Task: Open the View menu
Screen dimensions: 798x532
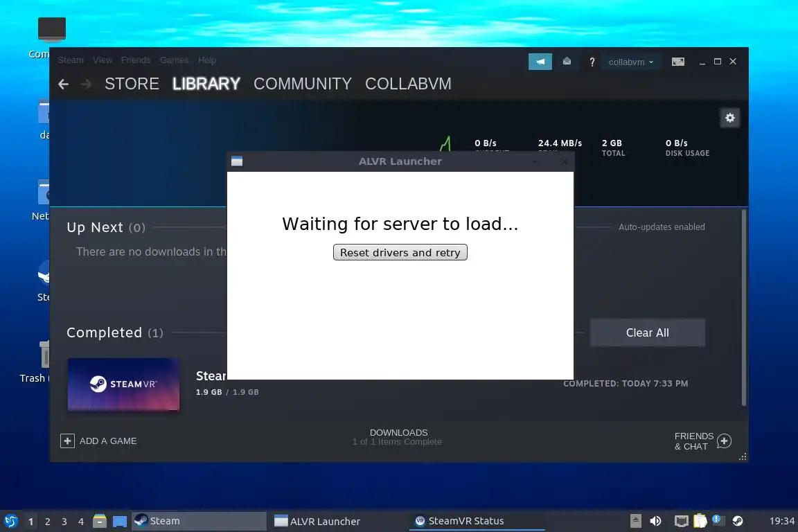Action: tap(103, 60)
